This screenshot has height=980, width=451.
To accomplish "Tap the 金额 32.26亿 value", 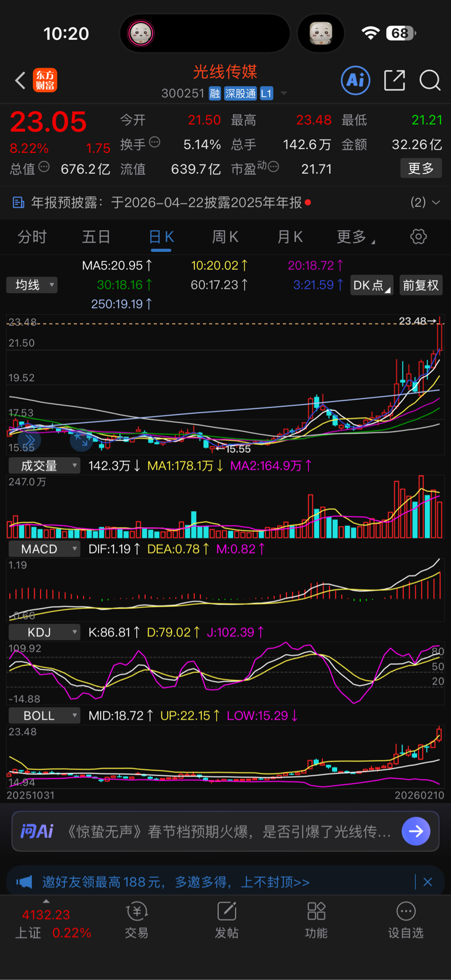I will coord(417,144).
